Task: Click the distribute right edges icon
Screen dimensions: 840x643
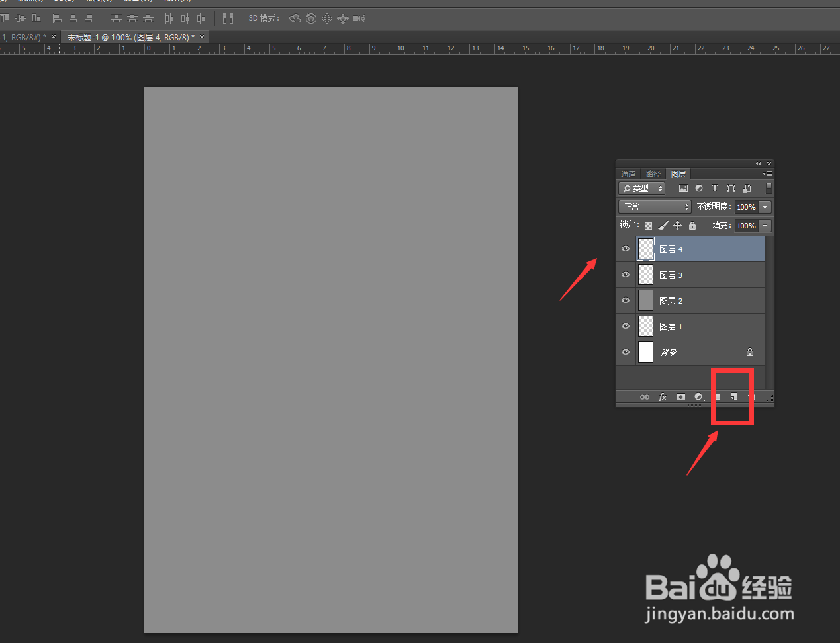Action: coord(201,19)
